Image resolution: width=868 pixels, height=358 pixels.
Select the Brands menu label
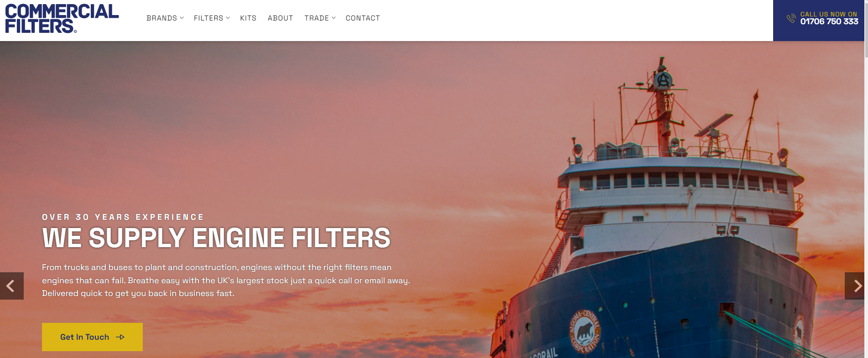point(161,18)
